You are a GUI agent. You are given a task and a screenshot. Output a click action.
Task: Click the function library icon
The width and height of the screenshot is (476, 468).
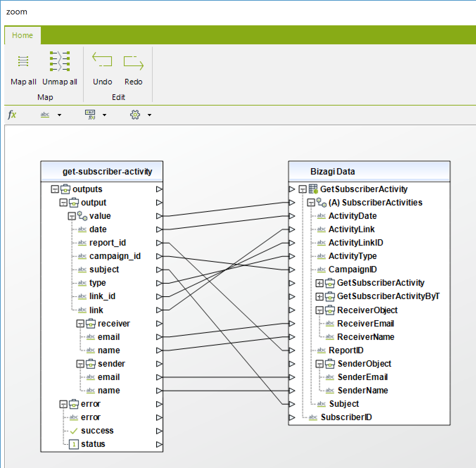click(x=90, y=115)
